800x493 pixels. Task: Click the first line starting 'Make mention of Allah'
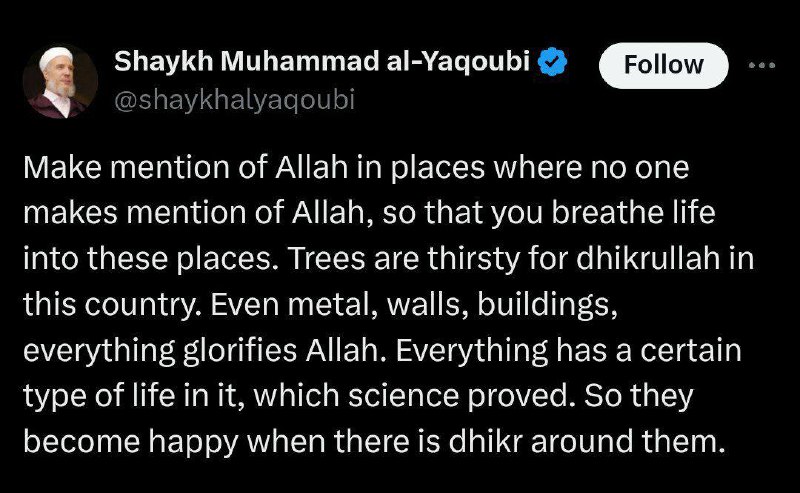click(x=356, y=167)
